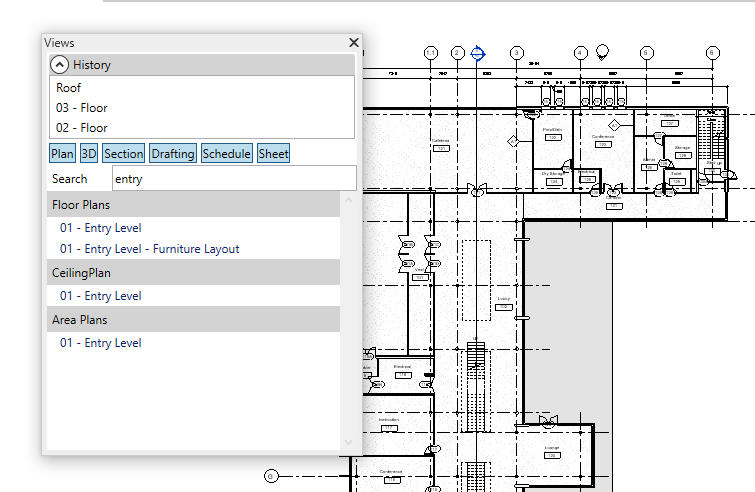Click the results scrollbar down arrow

click(x=349, y=442)
